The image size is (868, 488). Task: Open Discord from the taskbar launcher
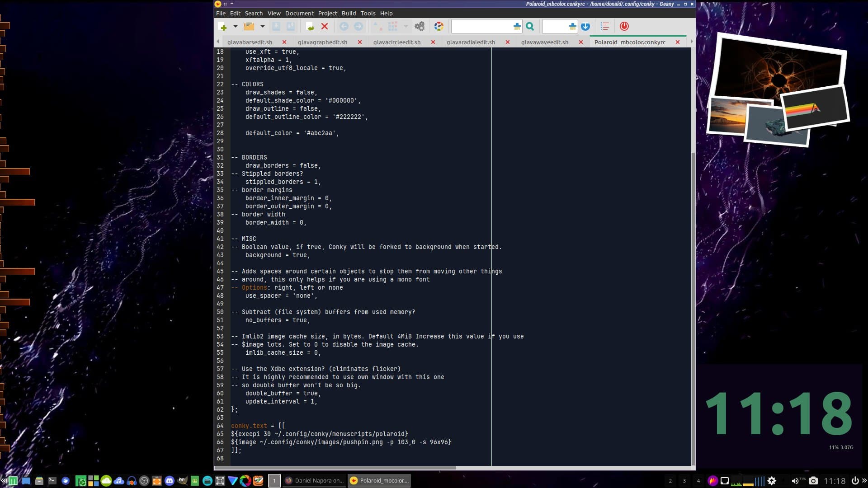(170, 481)
